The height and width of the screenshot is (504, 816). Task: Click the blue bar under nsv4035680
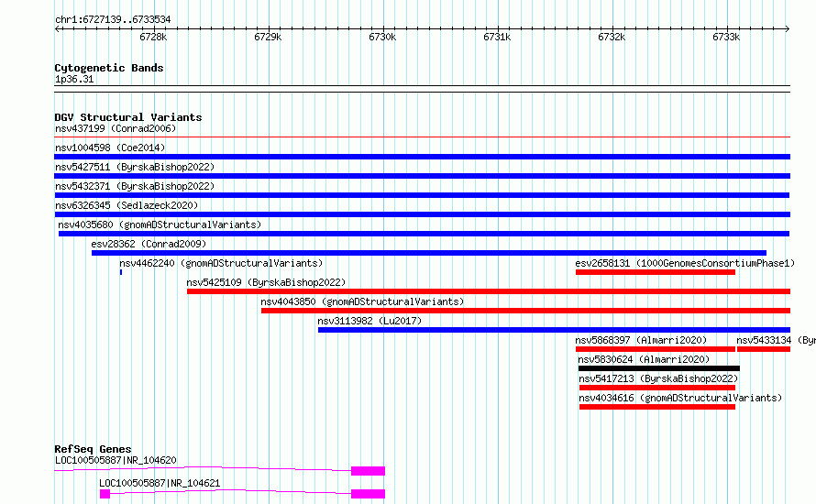425,234
